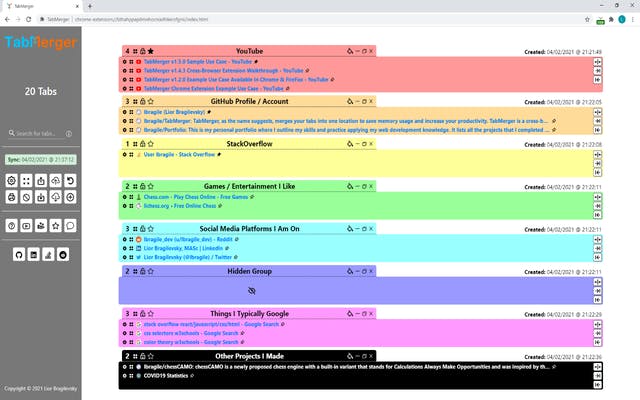Toggle the lock on the GitHub Profile group
Screen dimensions: 640x400
tap(141, 101)
